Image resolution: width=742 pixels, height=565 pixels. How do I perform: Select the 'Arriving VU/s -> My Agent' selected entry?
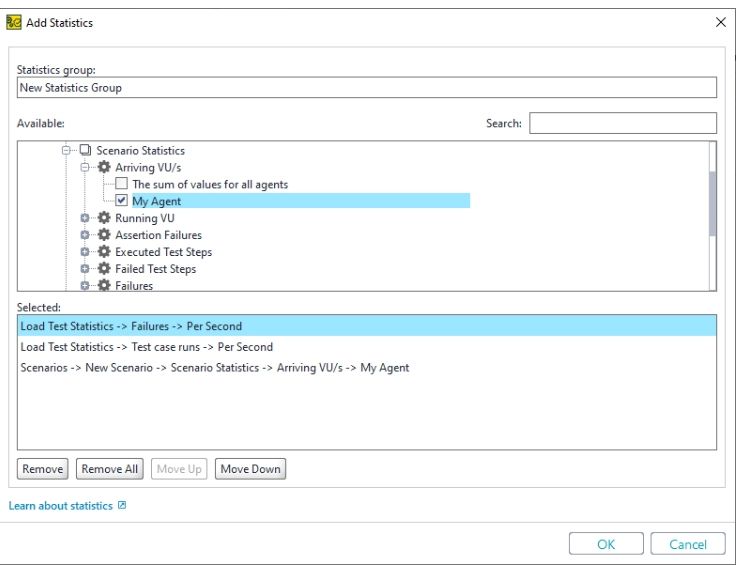coord(367,368)
